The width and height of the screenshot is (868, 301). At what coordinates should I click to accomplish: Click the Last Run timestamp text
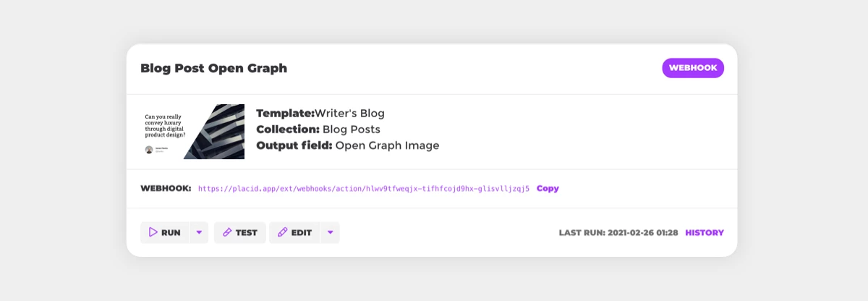618,233
